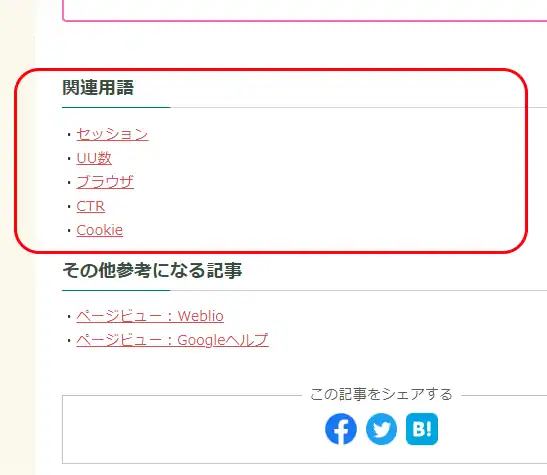Image resolution: width=547 pixels, height=475 pixels.
Task: Open the セッション related term link
Action: 112,134
